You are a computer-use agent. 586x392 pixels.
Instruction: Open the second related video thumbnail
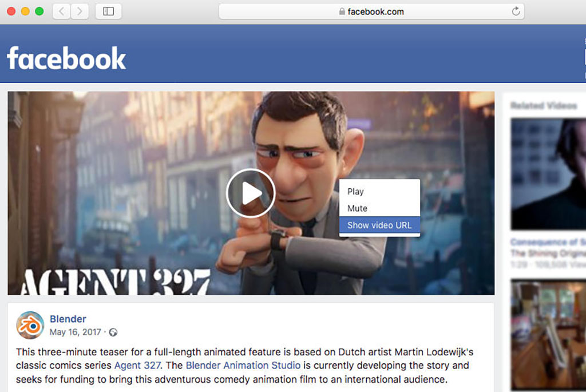(x=548, y=335)
